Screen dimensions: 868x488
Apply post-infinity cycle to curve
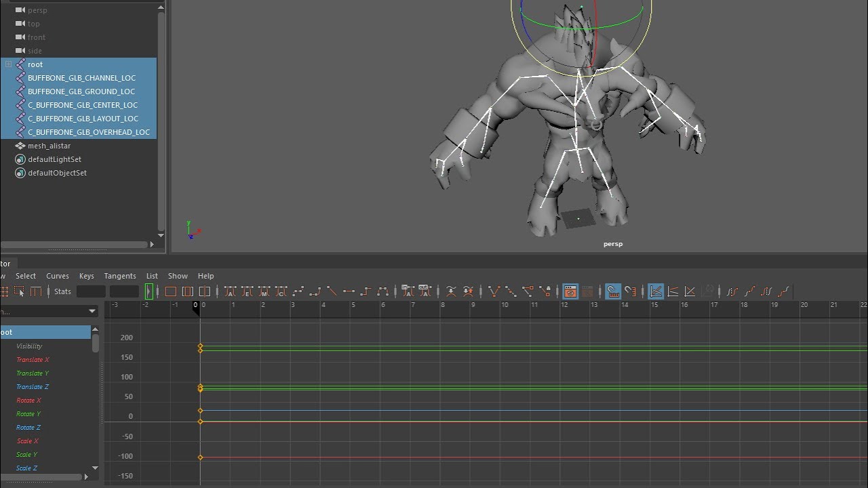point(766,291)
